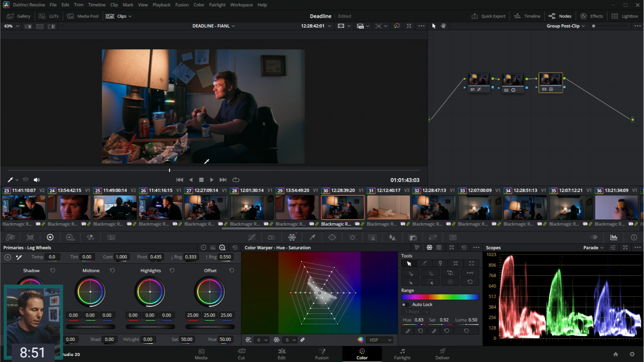Reset the Offset wheel

point(232,270)
